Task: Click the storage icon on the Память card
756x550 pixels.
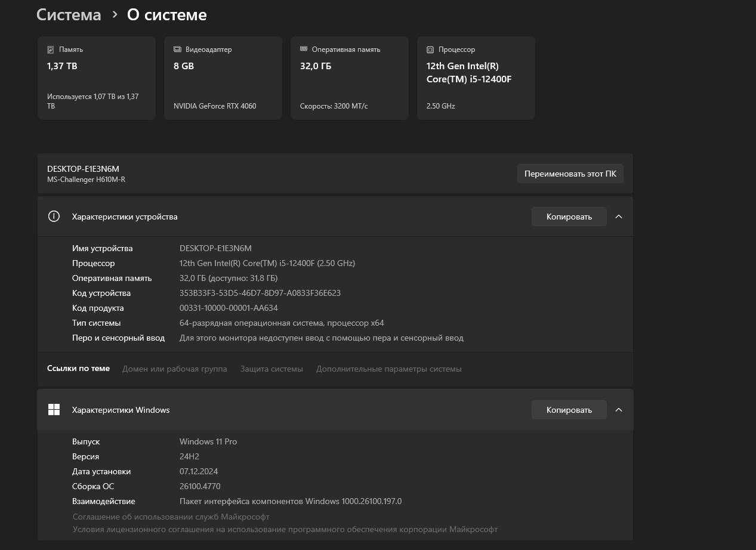Action: [x=51, y=50]
